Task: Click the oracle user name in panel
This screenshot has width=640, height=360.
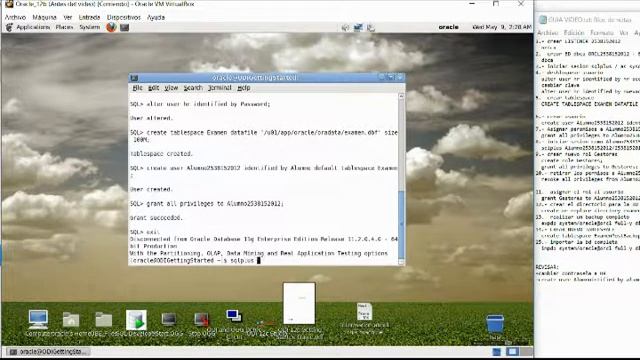Action: (449, 27)
